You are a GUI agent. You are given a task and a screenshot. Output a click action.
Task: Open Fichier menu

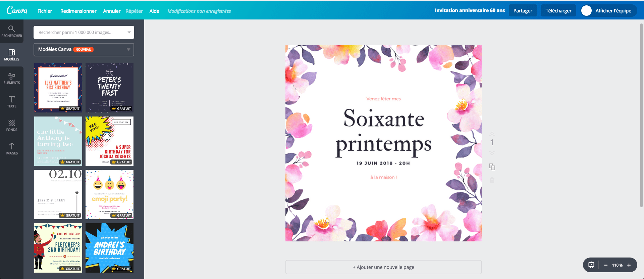tap(45, 11)
